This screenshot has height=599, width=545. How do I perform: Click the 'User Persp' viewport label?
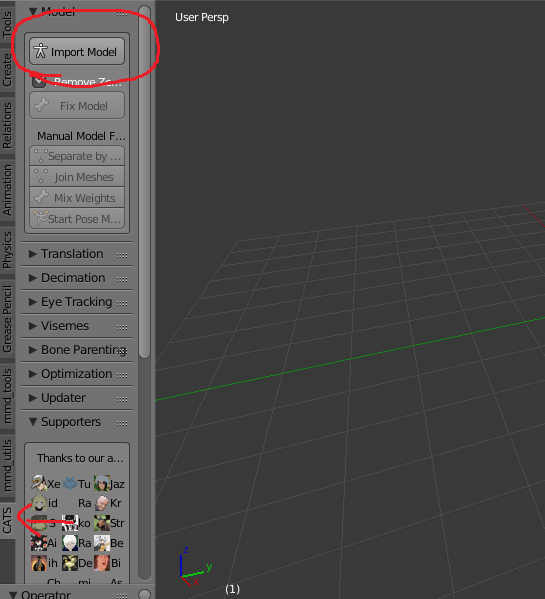coord(202,17)
